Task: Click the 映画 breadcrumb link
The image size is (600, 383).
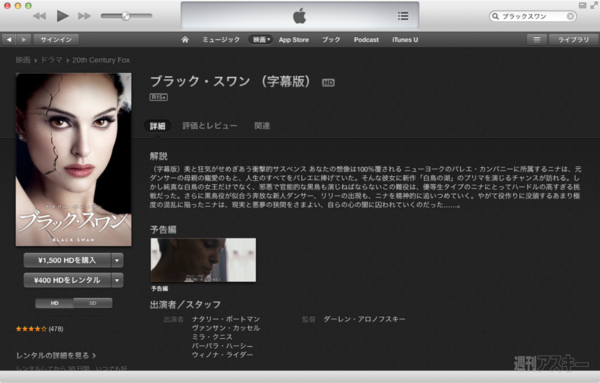Action: pos(23,60)
